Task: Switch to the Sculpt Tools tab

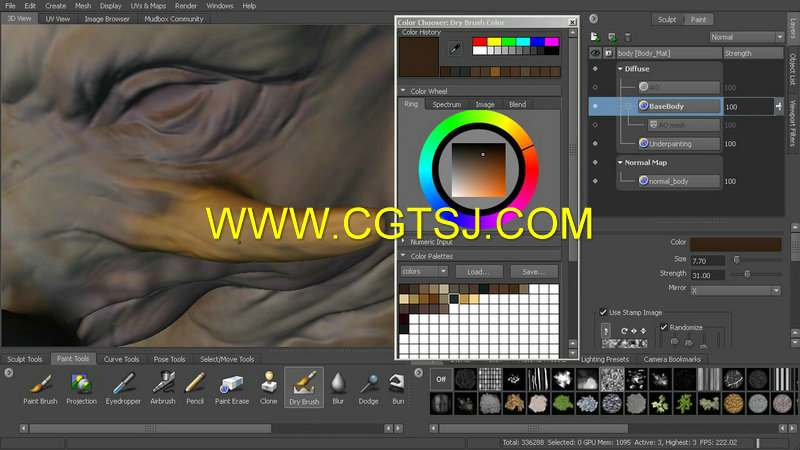Action: [25, 359]
